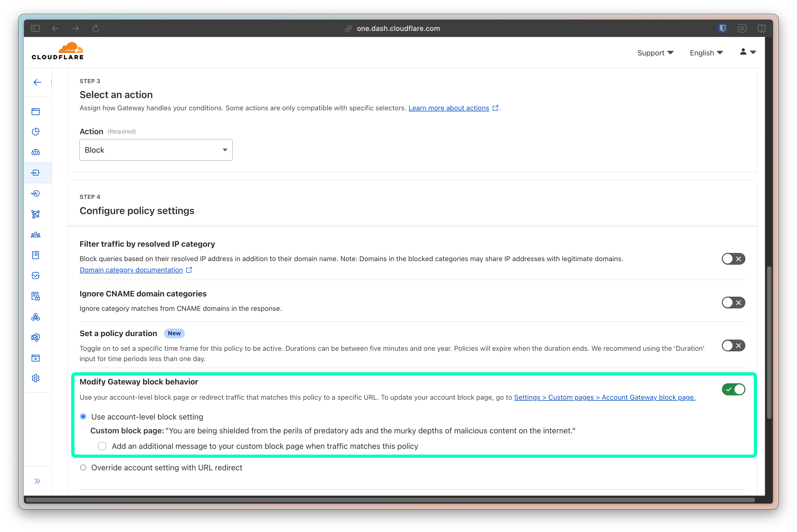Disable the Modify Gateway block behavior toggle

click(733, 390)
